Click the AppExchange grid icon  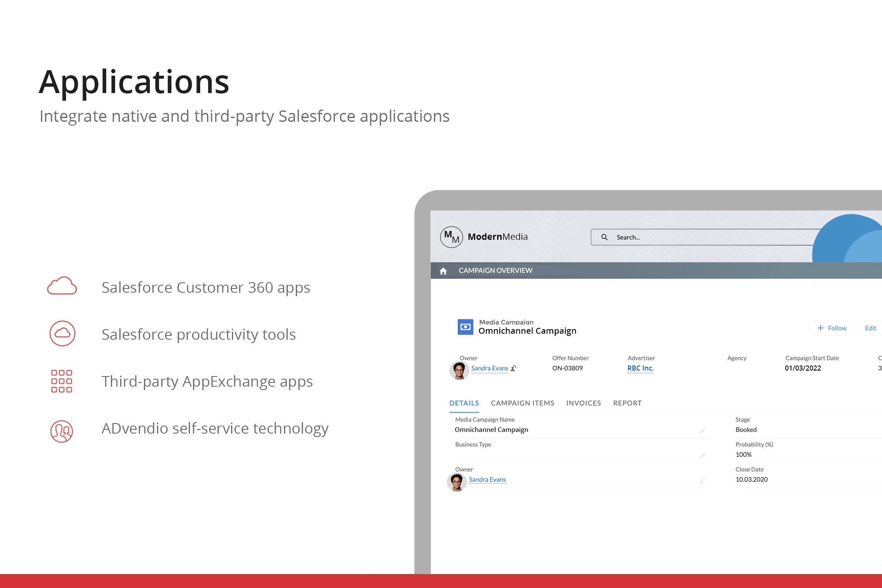(62, 381)
